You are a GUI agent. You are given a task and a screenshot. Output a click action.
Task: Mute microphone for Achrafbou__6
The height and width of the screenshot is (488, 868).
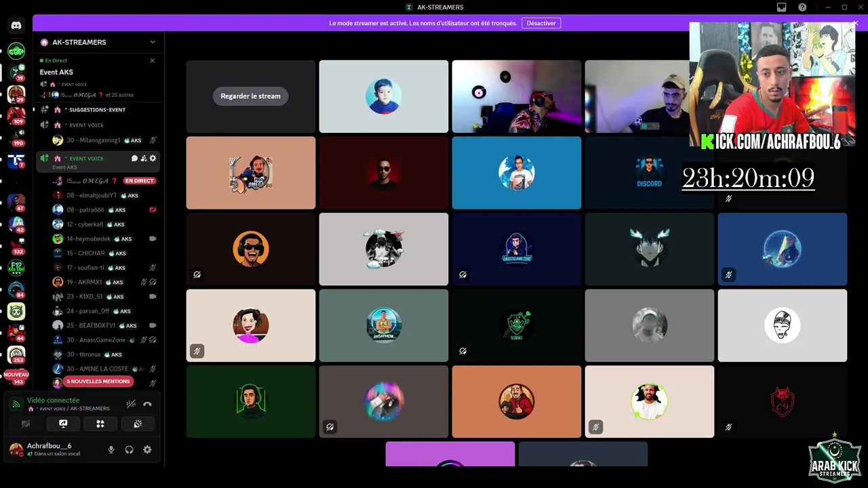tap(111, 449)
